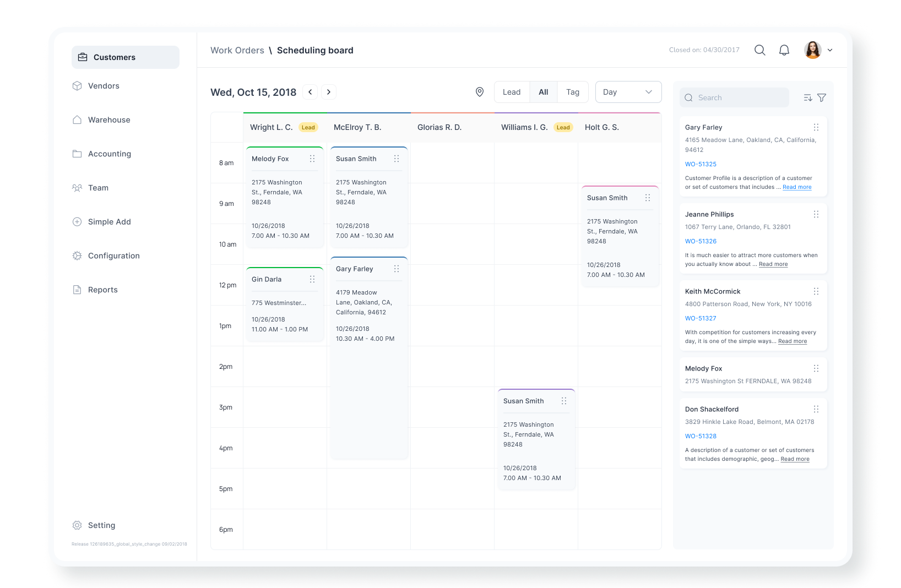Switch the schedule filter to Lead
Screen dimensions: 901x588
511,91
